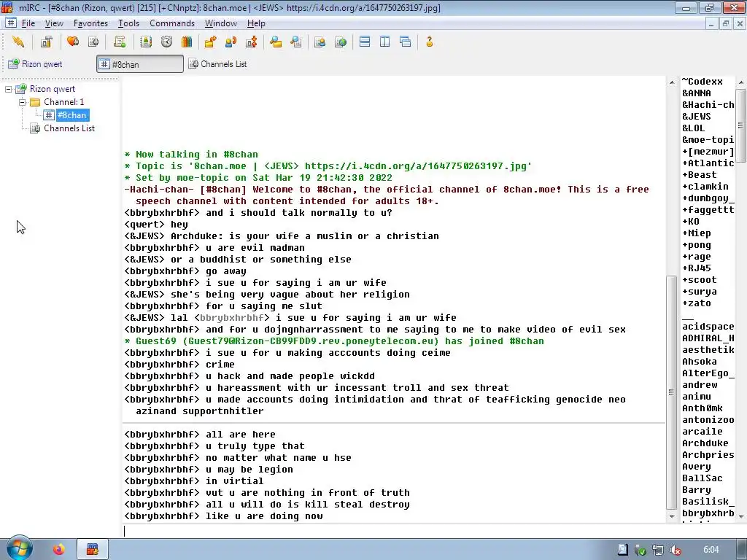
Task: Select +clamkin in the nicklist
Action: 705,187
